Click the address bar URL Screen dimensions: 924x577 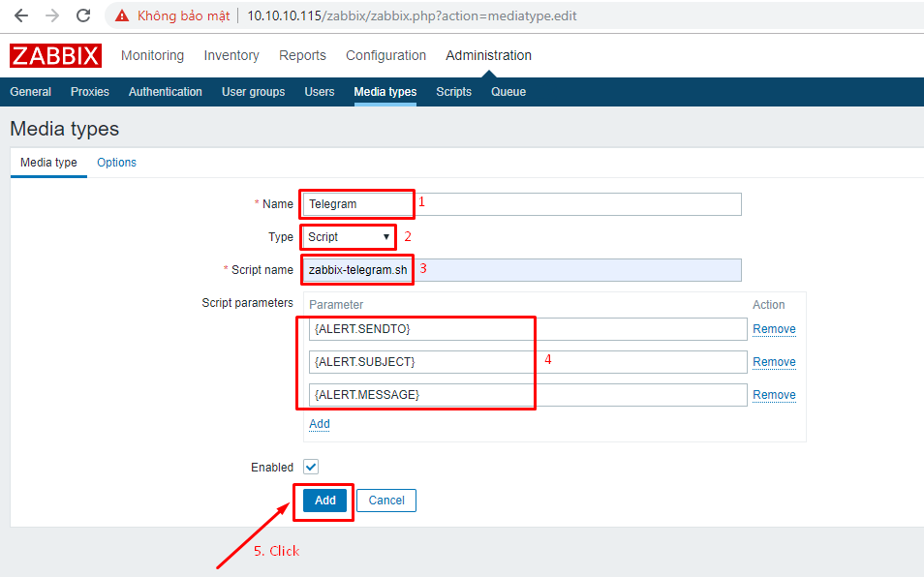click(x=412, y=15)
